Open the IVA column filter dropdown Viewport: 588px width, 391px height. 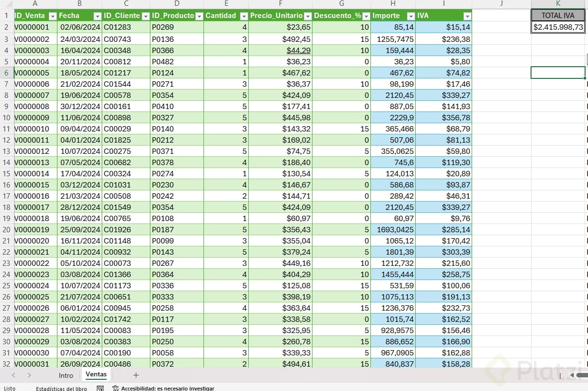[467, 16]
